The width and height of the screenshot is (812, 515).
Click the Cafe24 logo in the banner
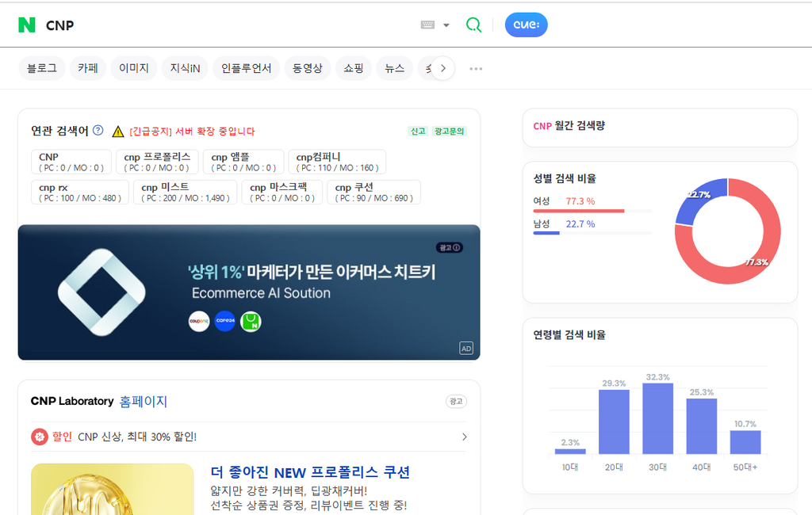(x=224, y=322)
